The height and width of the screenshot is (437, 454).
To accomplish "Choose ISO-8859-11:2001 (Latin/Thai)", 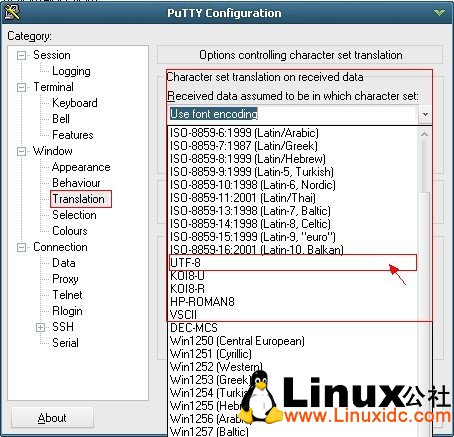I will 293,198.
